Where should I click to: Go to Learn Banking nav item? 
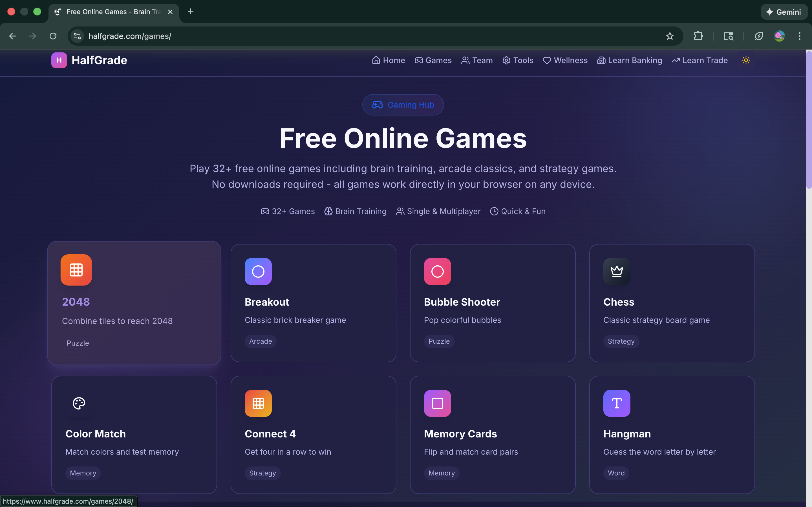click(x=630, y=60)
